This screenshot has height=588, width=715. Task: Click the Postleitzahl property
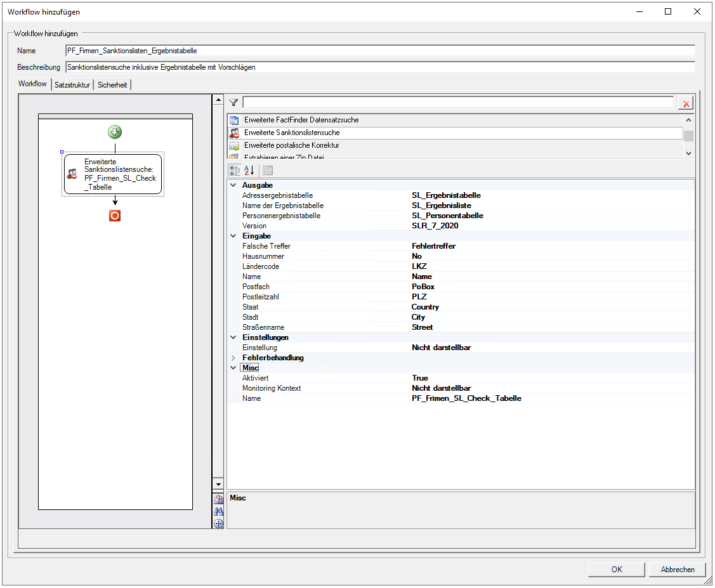(x=260, y=297)
